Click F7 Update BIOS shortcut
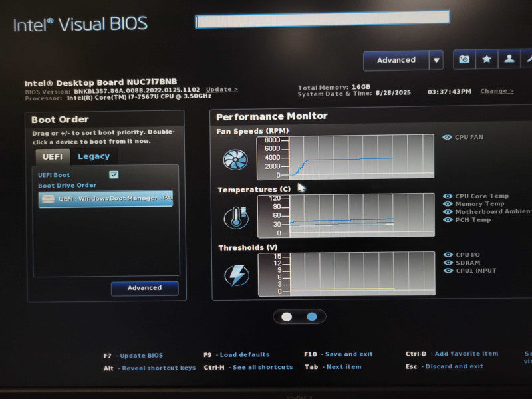Image resolution: width=532 pixels, height=399 pixels. pyautogui.click(x=133, y=356)
